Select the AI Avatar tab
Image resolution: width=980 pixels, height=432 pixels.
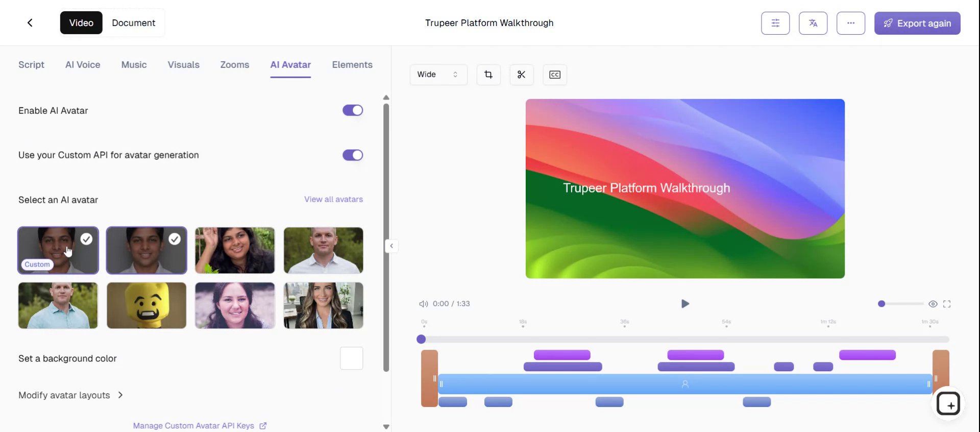(x=290, y=65)
